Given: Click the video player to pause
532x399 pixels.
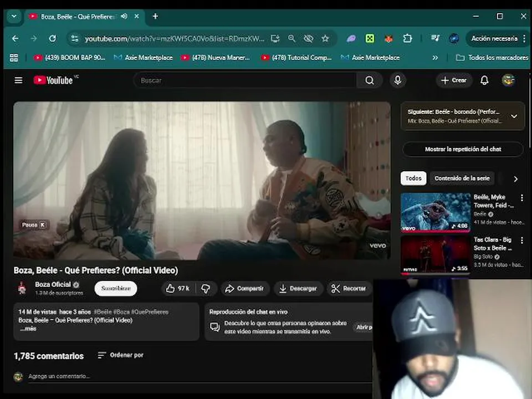Looking at the screenshot, I should tap(202, 181).
